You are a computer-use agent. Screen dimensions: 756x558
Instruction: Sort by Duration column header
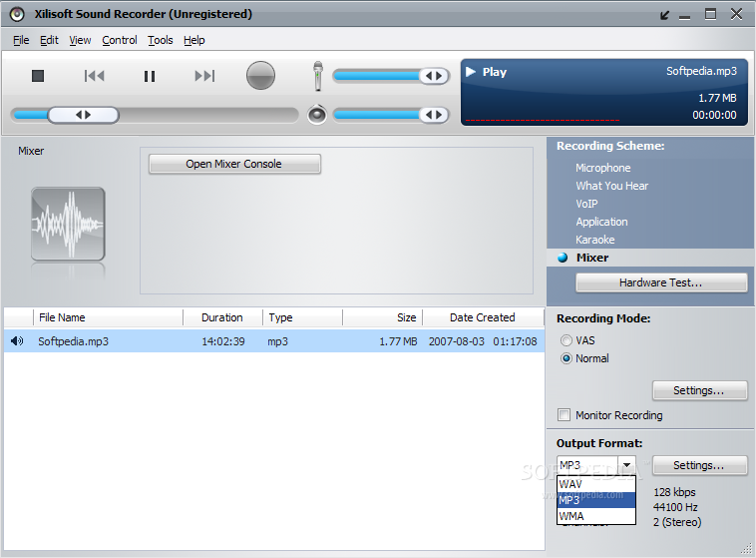coord(222,317)
